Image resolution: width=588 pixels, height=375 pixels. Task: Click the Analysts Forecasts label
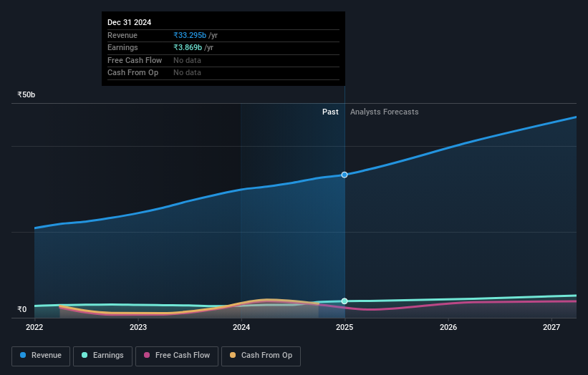[385, 112]
